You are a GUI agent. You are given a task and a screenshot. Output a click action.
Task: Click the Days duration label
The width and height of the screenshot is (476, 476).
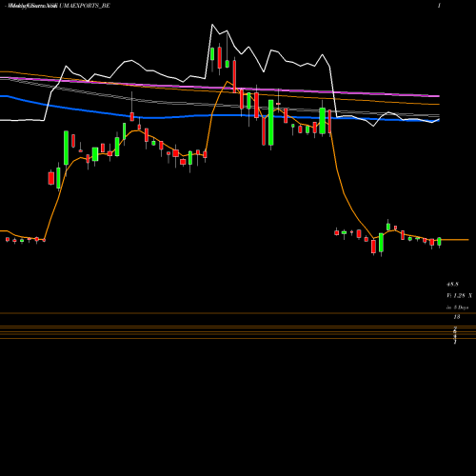[457, 307]
